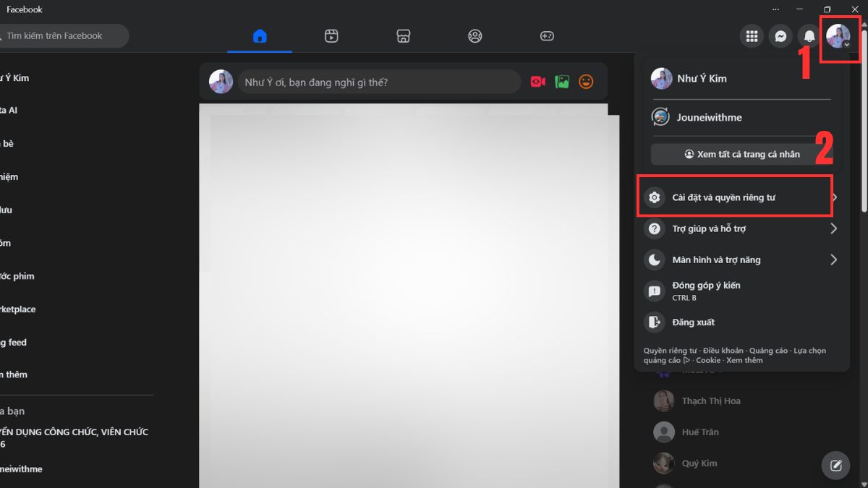The width and height of the screenshot is (868, 488).
Task: Click Huế Trần's avatar
Action: [x=664, y=432]
